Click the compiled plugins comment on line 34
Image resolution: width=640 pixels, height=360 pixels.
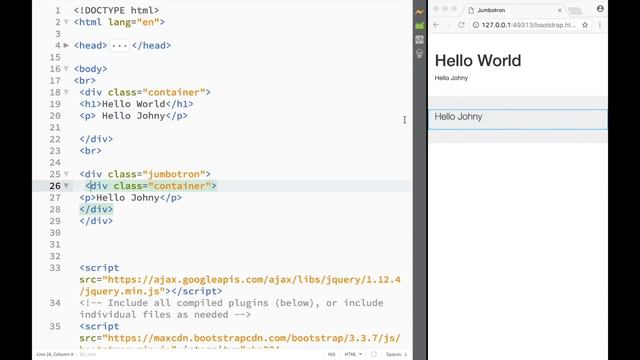click(231, 309)
